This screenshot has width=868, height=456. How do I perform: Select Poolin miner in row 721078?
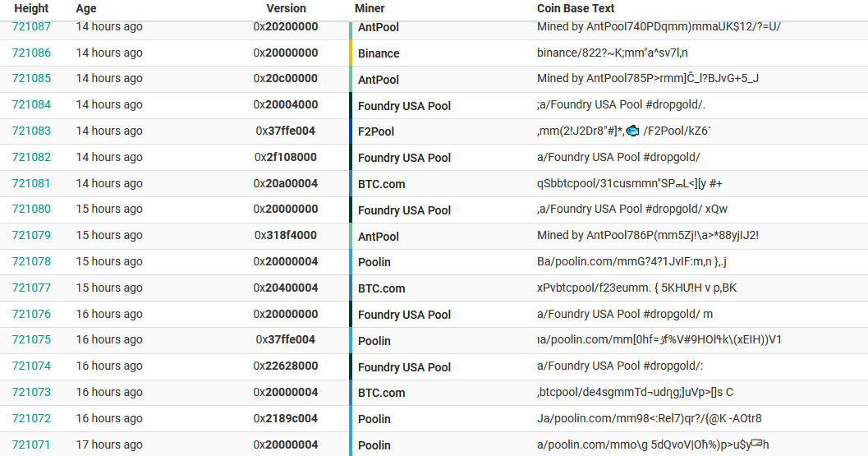[374, 262]
